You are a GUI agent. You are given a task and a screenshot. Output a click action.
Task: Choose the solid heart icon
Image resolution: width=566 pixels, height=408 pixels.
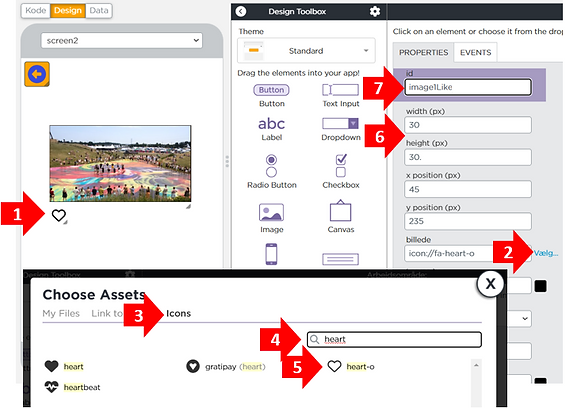[51, 366]
